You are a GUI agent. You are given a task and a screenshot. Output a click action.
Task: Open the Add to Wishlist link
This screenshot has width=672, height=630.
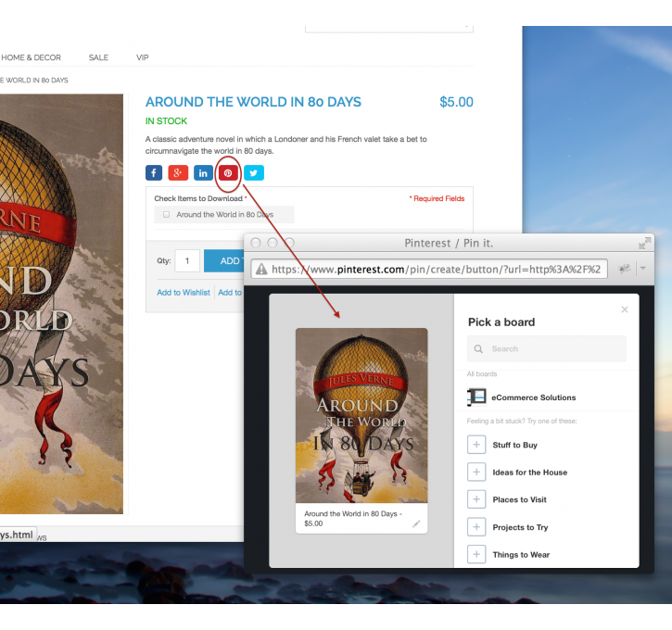184,293
